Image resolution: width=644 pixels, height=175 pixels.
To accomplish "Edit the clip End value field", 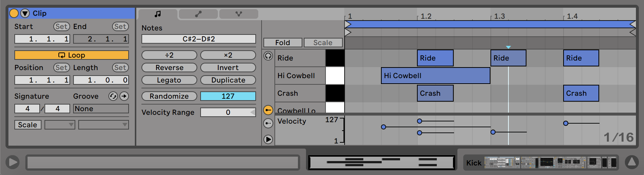I will 101,39.
